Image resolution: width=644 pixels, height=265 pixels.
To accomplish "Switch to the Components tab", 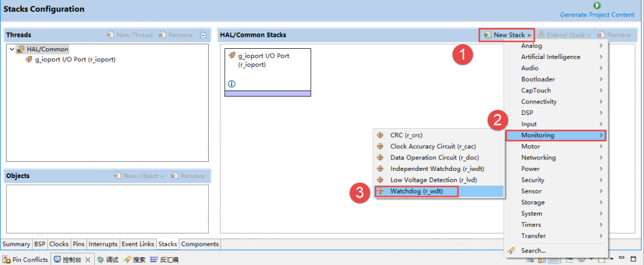I will coord(200,244).
